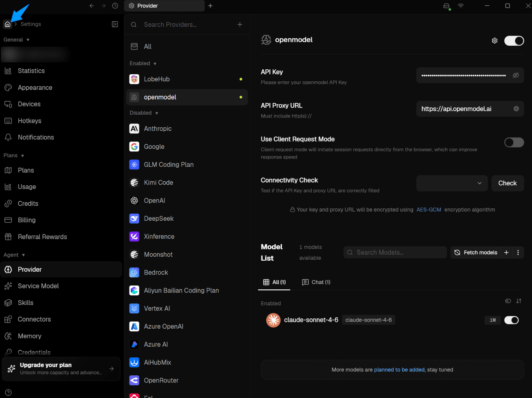Select the Anthropic provider
This screenshot has width=532, height=398.
[187, 129]
